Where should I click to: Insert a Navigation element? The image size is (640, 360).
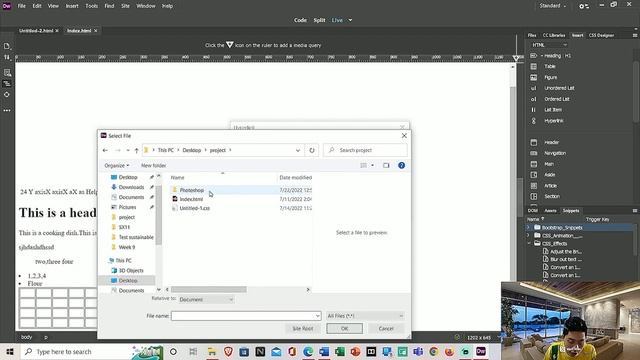(x=555, y=153)
